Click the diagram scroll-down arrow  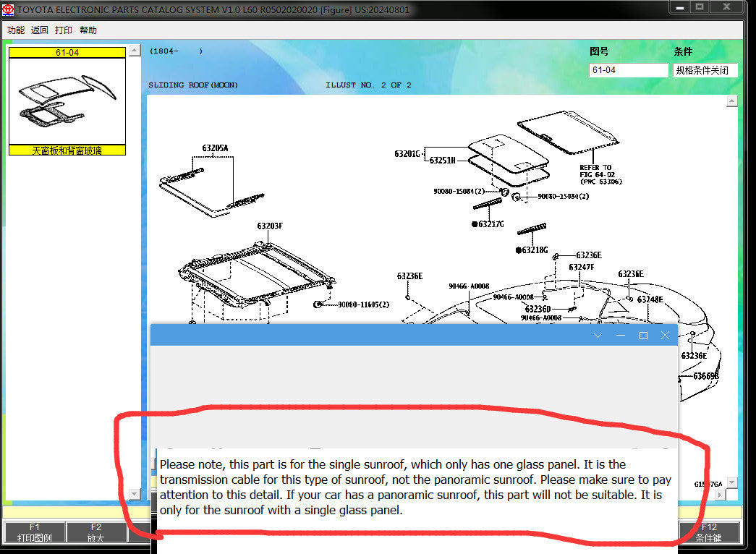(x=732, y=482)
